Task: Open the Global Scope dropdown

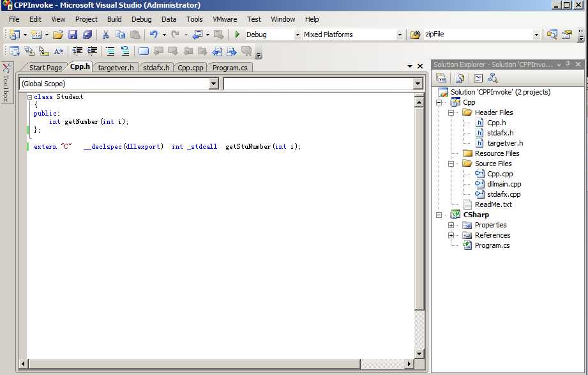Action: 213,84
